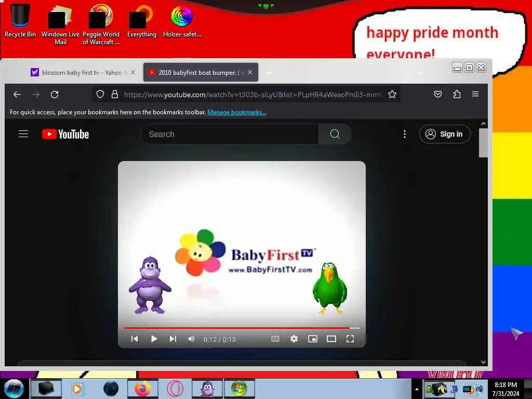Enter full screen video mode
This screenshot has height=399, width=532.
(x=350, y=339)
